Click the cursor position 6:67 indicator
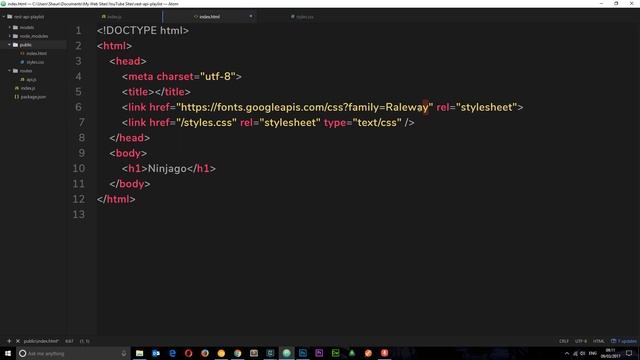 69,341
